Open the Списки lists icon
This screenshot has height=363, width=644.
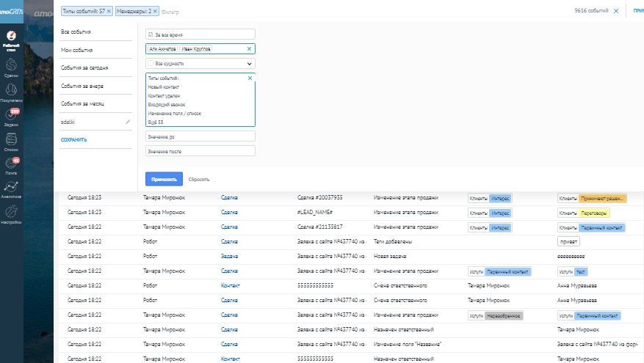click(x=11, y=141)
